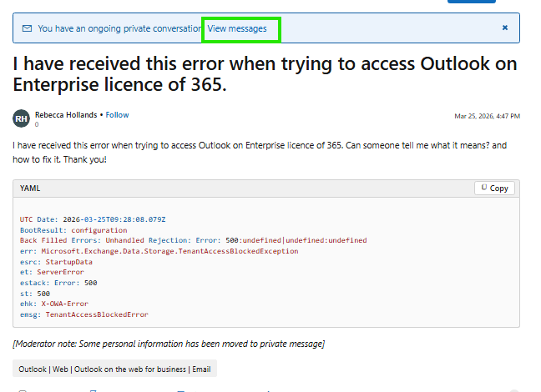
Task: Open Rebecca Hollands' profile name
Action: [x=66, y=115]
